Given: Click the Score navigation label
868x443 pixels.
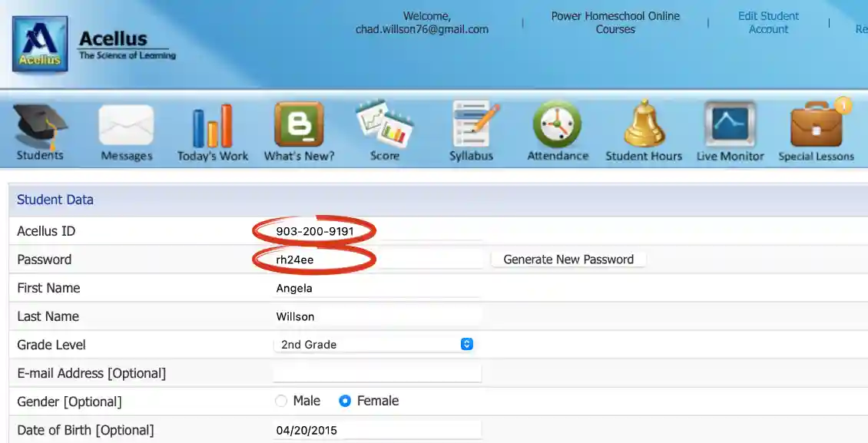Looking at the screenshot, I should click(385, 156).
